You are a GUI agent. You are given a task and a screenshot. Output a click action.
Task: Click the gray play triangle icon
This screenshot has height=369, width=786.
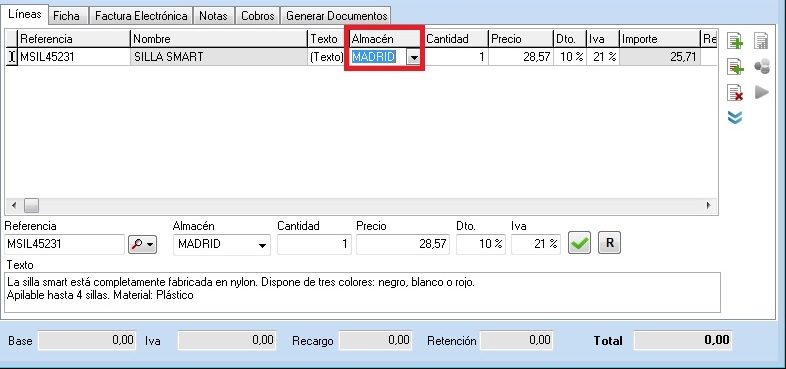pyautogui.click(x=761, y=92)
